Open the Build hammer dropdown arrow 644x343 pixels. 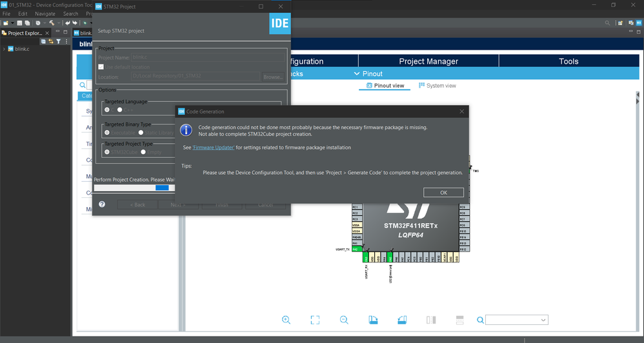(x=59, y=23)
